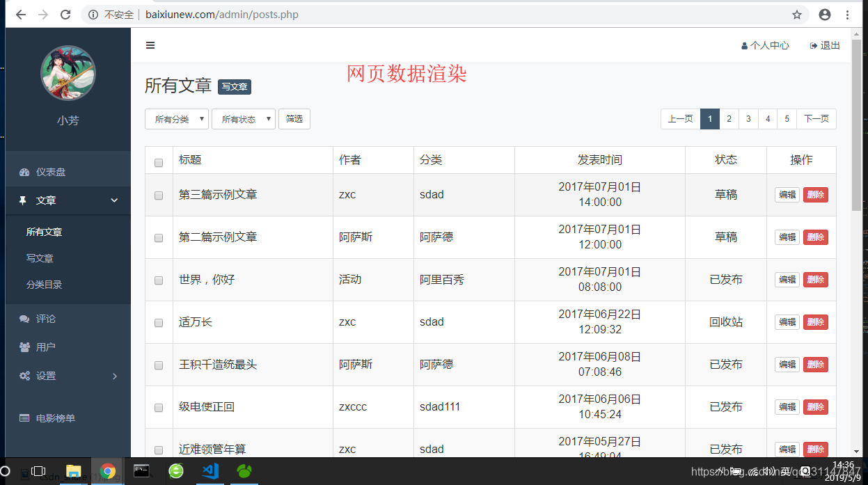Open Windows task view icon on the taskbar
This screenshot has width=868, height=485.
(x=39, y=471)
